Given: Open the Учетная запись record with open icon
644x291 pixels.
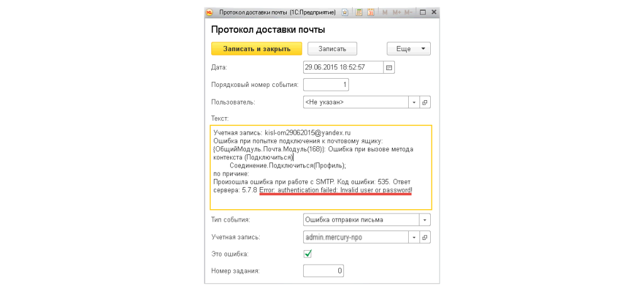Looking at the screenshot, I should click(425, 237).
